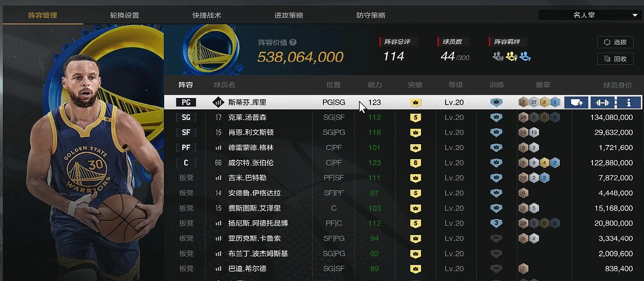Expand the 名人堂 dropdown
This screenshot has height=281, width=644.
(x=589, y=15)
